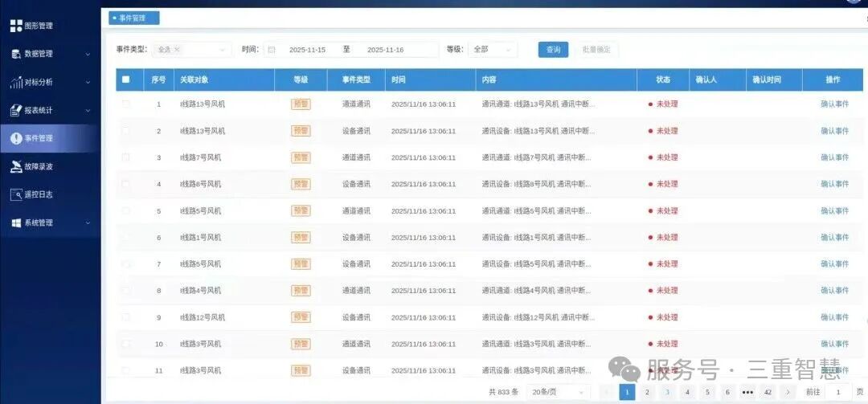Click I线路7号风机 object cell
The image size is (868, 404).
[x=200, y=157]
